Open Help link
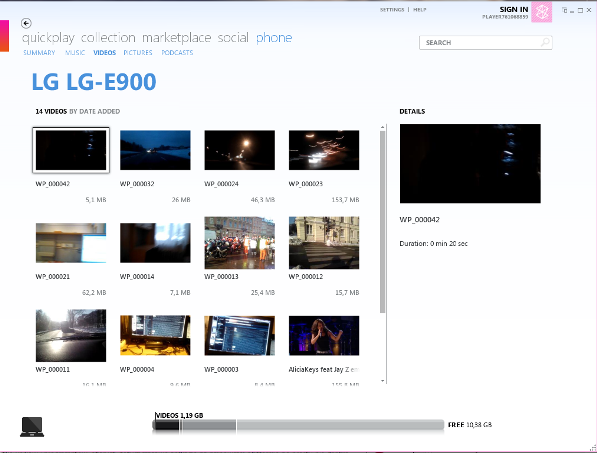Image resolution: width=597 pixels, height=453 pixels. click(420, 10)
